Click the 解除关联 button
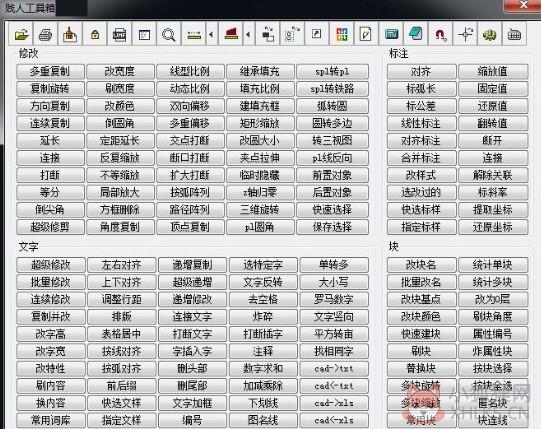 (x=493, y=175)
